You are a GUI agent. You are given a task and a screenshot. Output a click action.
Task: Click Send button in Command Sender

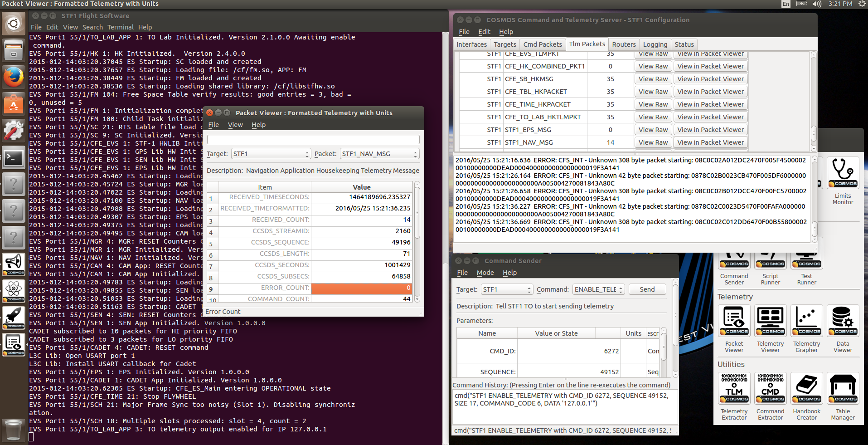pos(647,289)
